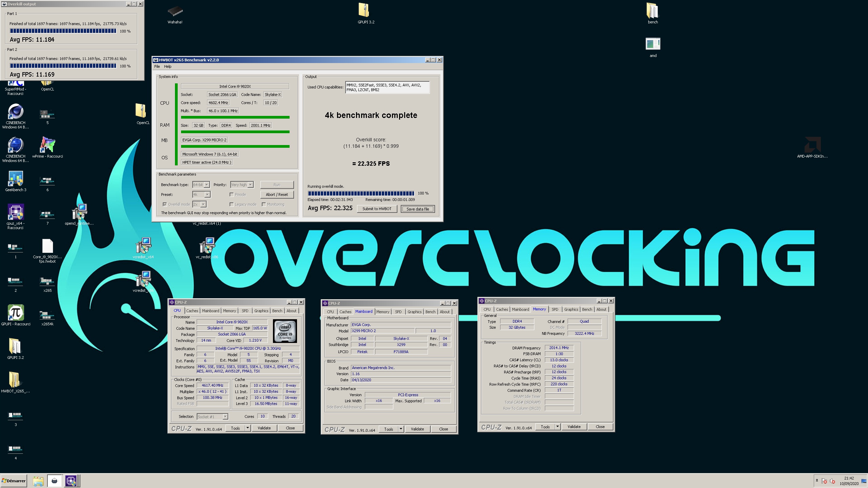
Task: Toggle the Overkill mode checkbox
Action: point(165,204)
